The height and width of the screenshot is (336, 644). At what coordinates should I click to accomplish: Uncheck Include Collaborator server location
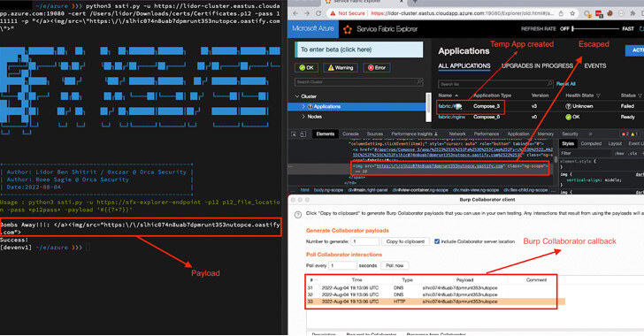coord(437,241)
